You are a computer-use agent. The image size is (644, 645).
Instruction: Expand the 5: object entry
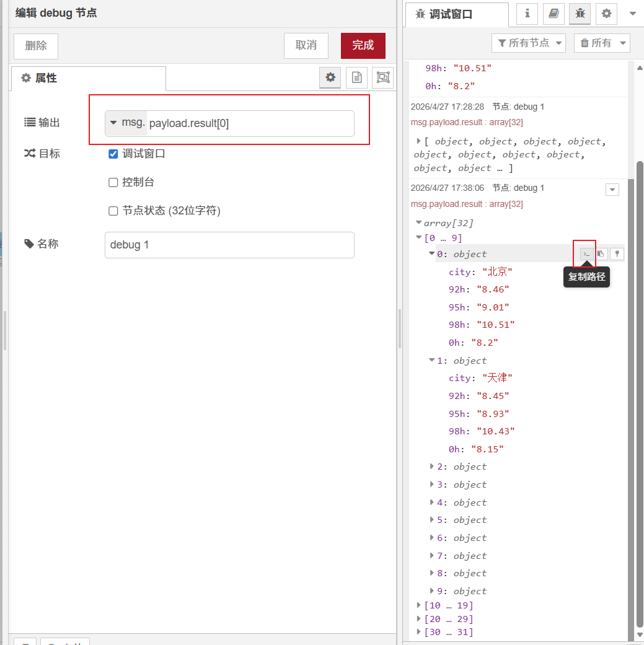pos(431,520)
